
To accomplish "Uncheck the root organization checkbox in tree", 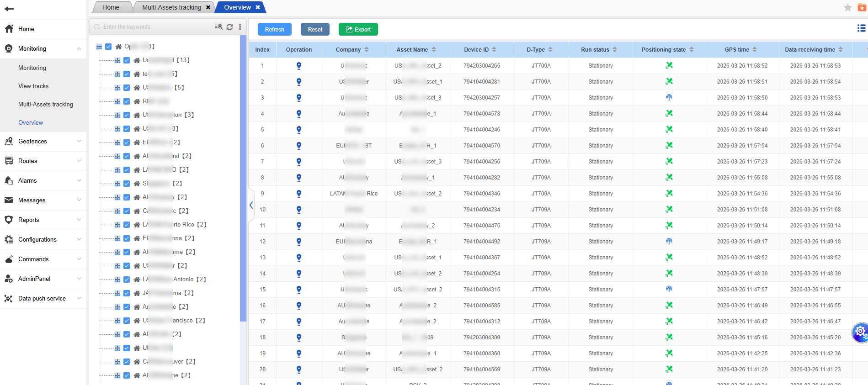I will [108, 47].
